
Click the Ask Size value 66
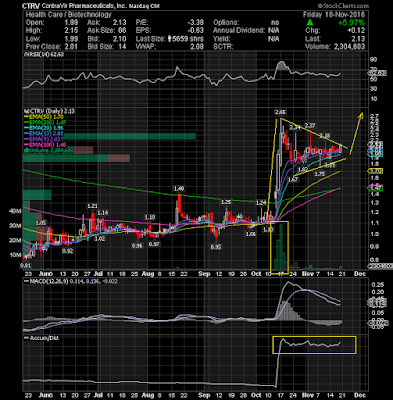click(122, 31)
